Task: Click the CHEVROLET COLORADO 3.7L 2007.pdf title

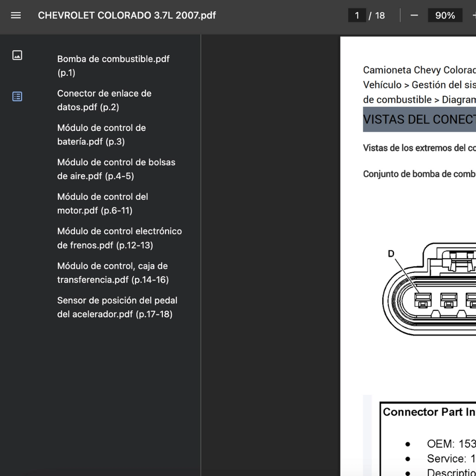Action: coord(127,15)
